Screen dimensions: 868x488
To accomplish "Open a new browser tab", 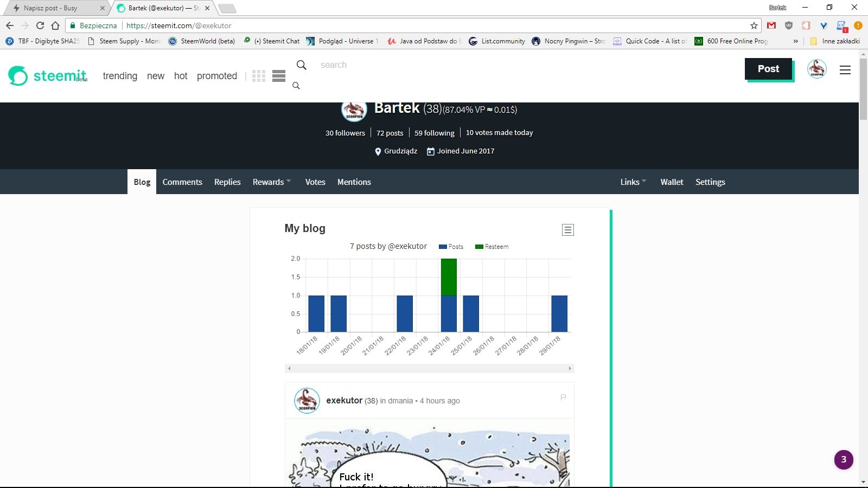I will [x=227, y=8].
